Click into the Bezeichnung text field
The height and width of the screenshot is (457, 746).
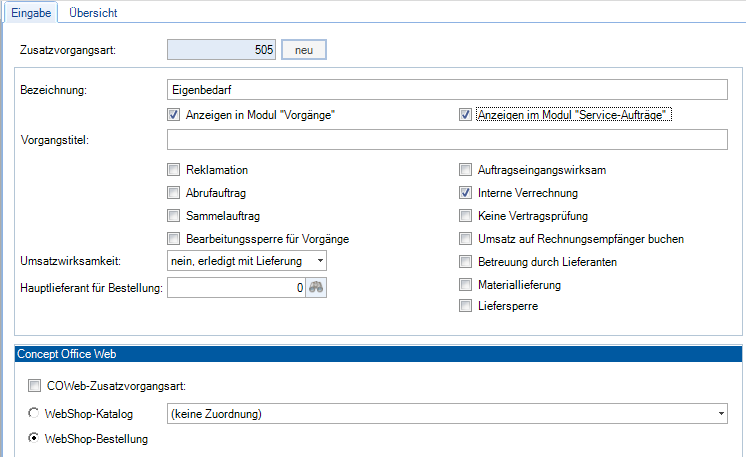pyautogui.click(x=446, y=90)
